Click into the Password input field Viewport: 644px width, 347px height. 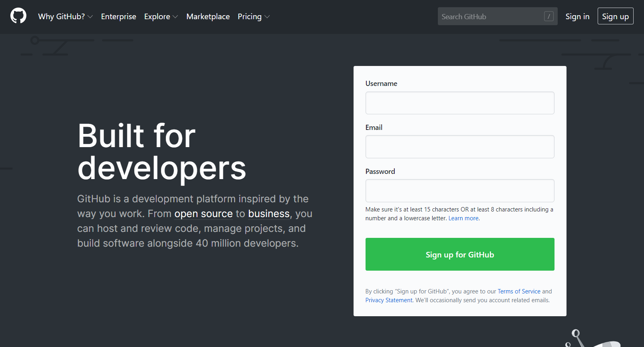click(x=460, y=191)
